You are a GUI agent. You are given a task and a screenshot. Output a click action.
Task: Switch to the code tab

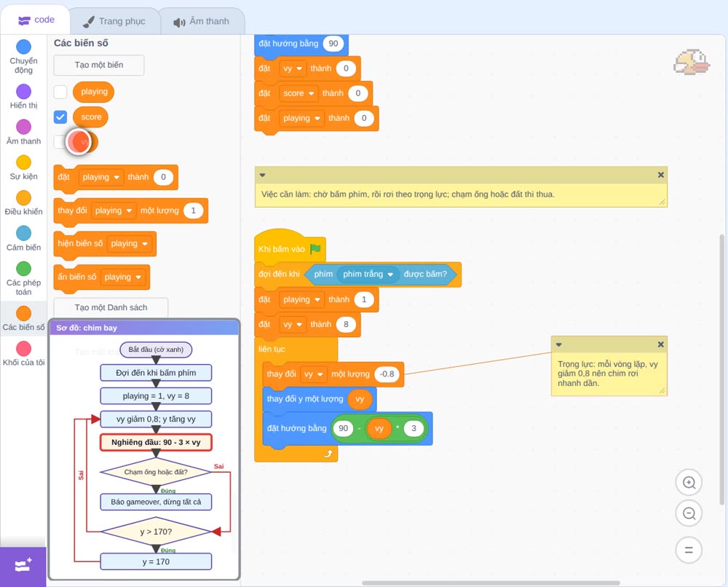coord(36,20)
